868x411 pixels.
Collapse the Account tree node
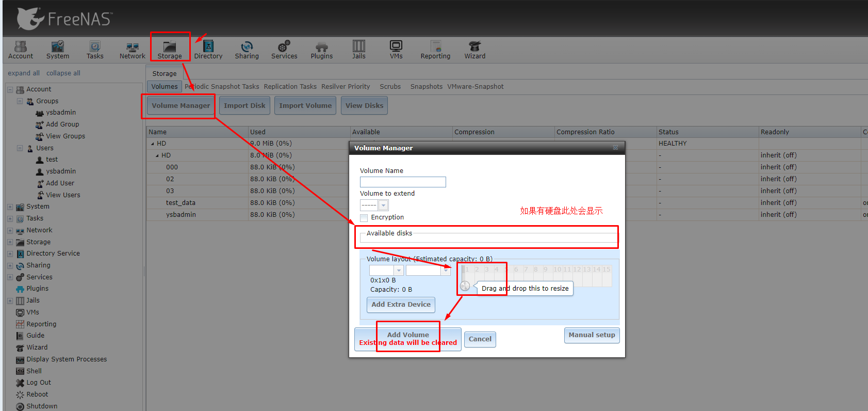click(10, 89)
